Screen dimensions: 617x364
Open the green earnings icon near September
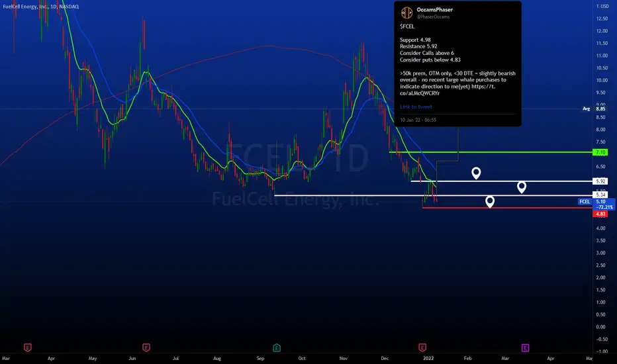277,347
